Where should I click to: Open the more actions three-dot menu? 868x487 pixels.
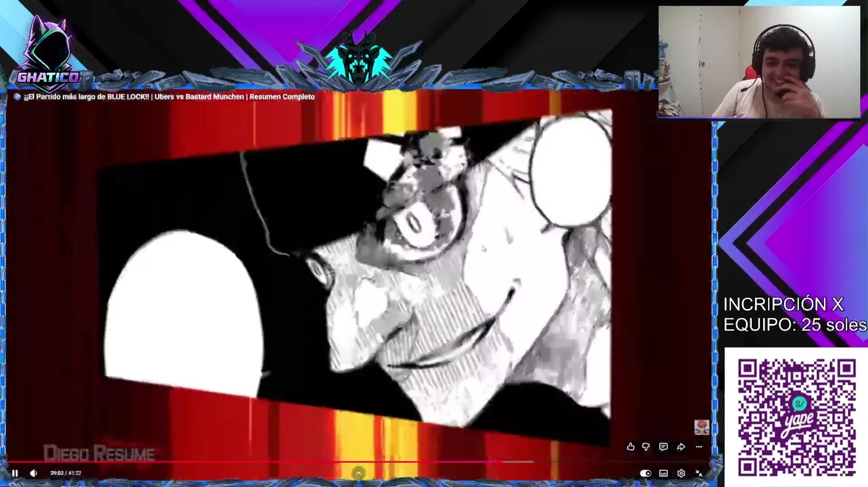[699, 446]
